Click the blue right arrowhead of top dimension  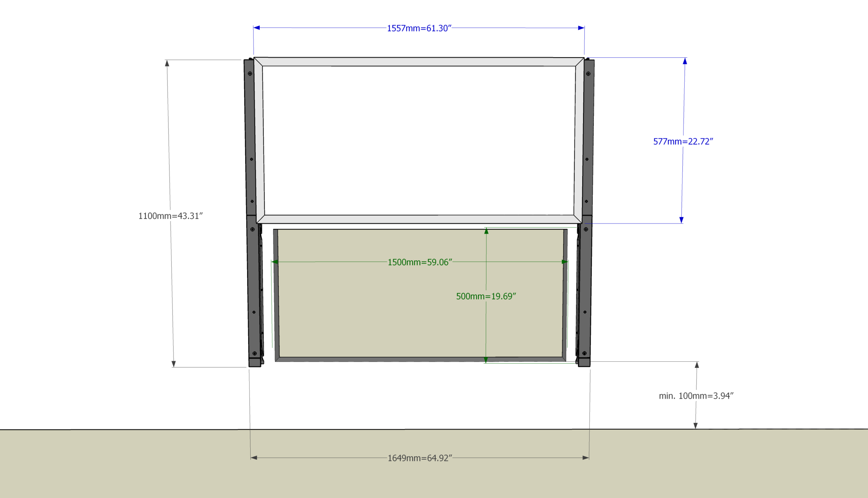[x=581, y=28]
